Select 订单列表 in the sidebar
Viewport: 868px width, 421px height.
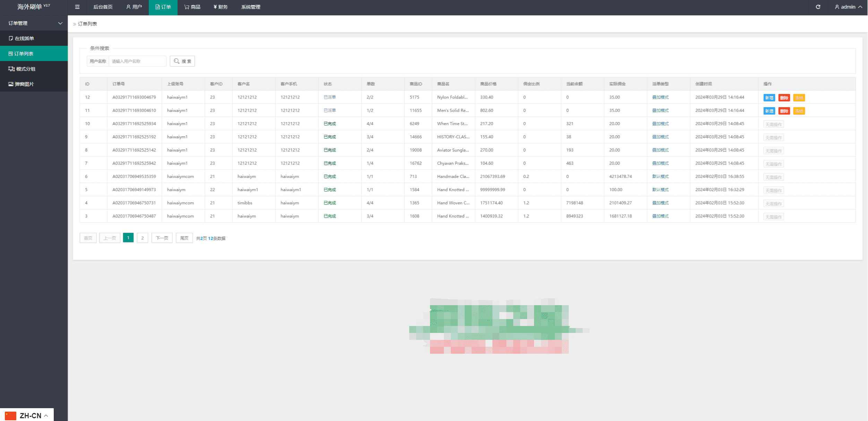pos(24,54)
